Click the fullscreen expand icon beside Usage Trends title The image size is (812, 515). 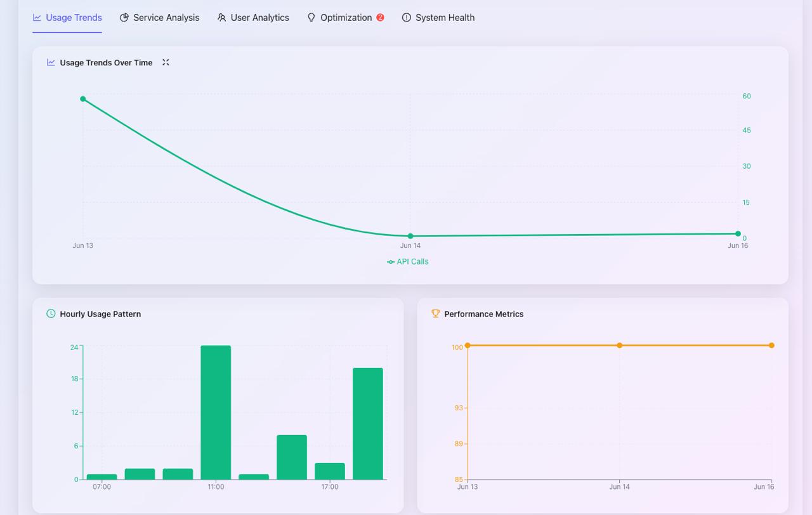[166, 62]
